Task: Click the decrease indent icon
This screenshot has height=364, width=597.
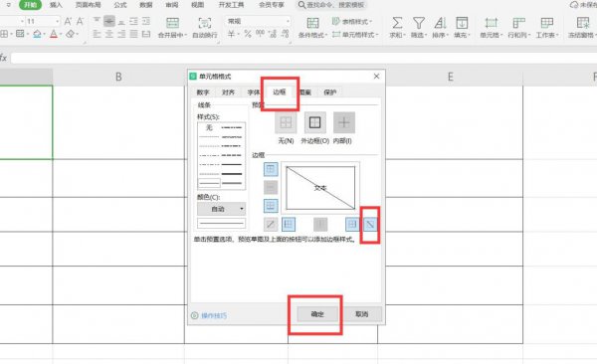Action: click(x=133, y=21)
